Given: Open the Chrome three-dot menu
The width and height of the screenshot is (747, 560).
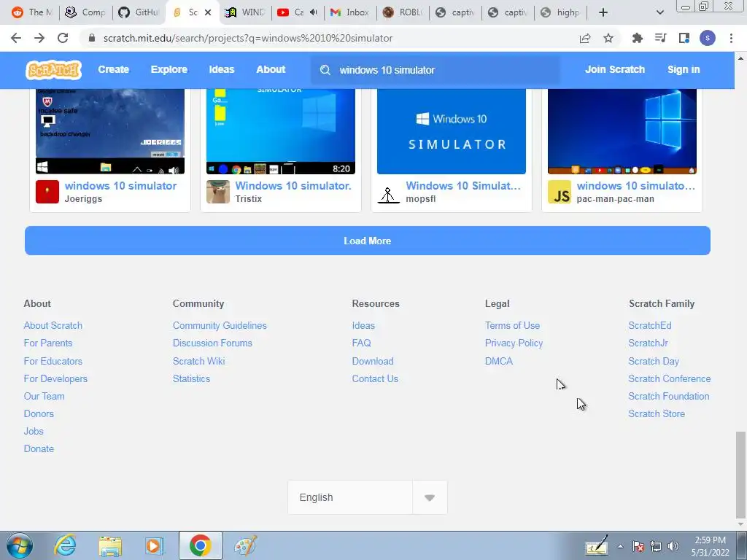Looking at the screenshot, I should click(731, 38).
